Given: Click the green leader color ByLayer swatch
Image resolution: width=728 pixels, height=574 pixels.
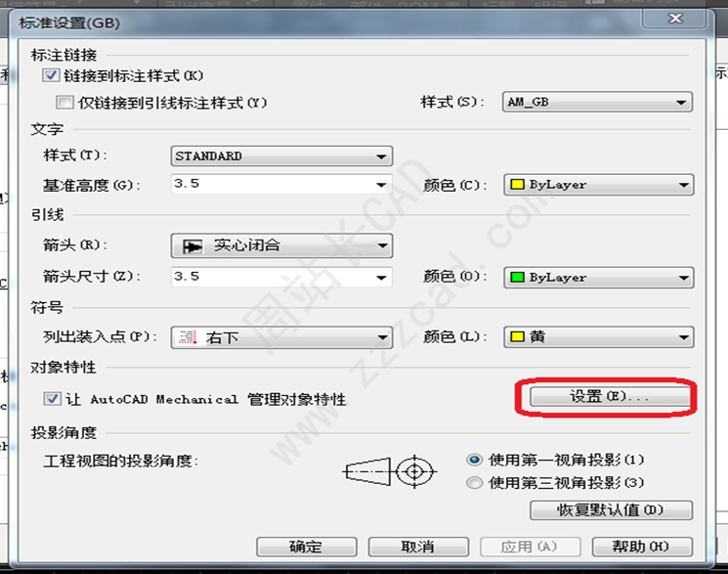Looking at the screenshot, I should pyautogui.click(x=517, y=278).
